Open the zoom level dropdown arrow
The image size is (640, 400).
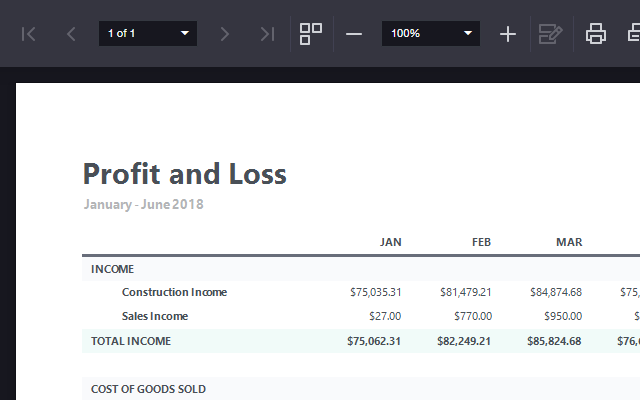468,34
